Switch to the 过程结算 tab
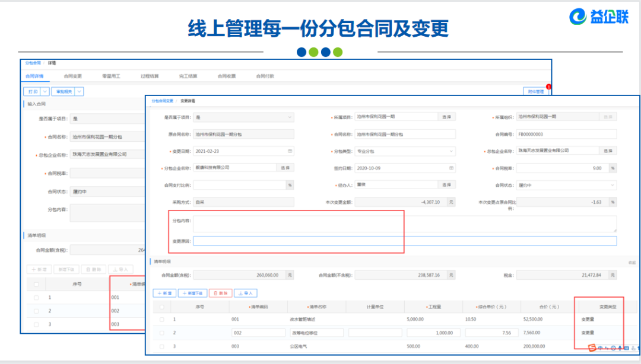641x364 pixels. [x=150, y=76]
